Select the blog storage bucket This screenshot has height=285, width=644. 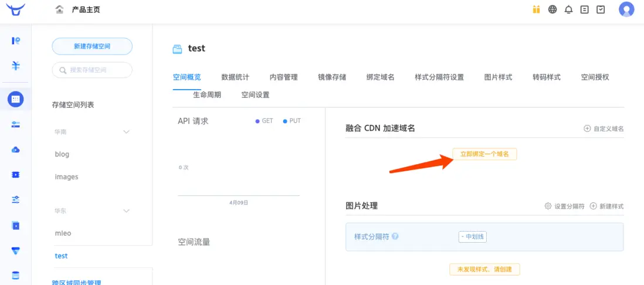[62, 154]
